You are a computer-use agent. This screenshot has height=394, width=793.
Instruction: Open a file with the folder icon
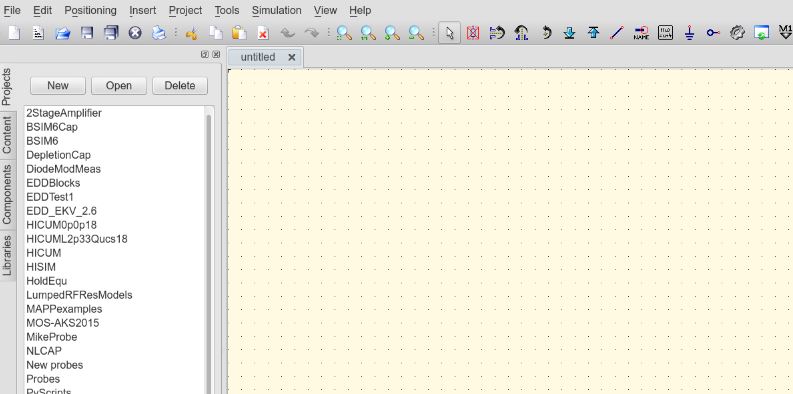pyautogui.click(x=63, y=33)
